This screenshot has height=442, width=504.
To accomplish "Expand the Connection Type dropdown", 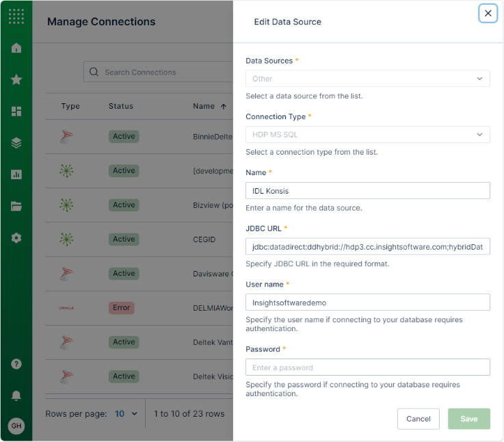I will pyautogui.click(x=368, y=135).
